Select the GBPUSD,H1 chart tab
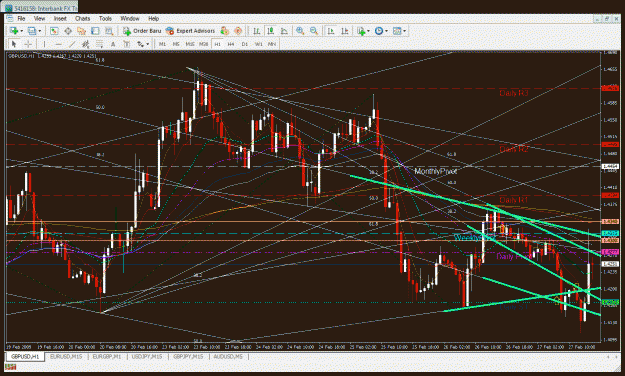This screenshot has height=376, width=625. click(25, 356)
